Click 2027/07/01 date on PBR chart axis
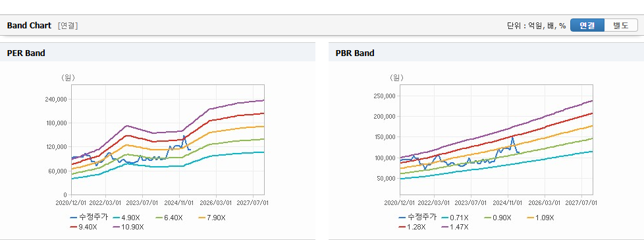The height and width of the screenshot is (240, 644). 582,202
